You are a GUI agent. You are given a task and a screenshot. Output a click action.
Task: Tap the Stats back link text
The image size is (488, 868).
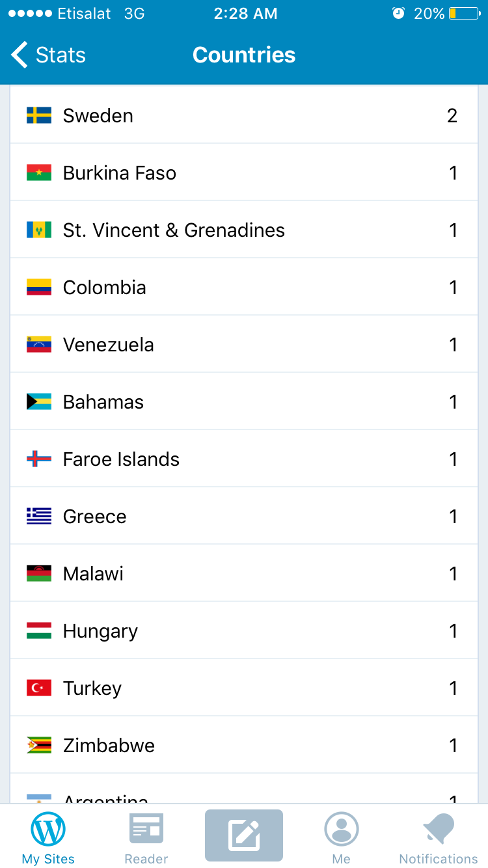coord(61,55)
